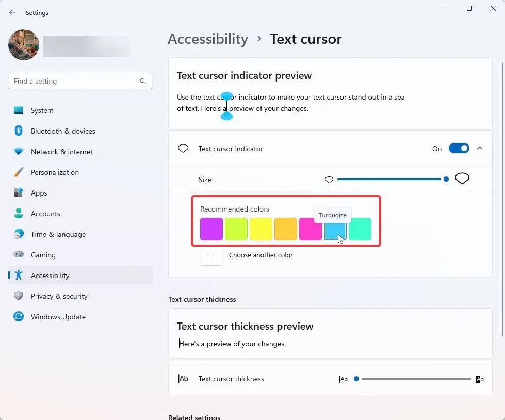Open the Gaming controller icon
505x420 pixels.
pyautogui.click(x=19, y=254)
